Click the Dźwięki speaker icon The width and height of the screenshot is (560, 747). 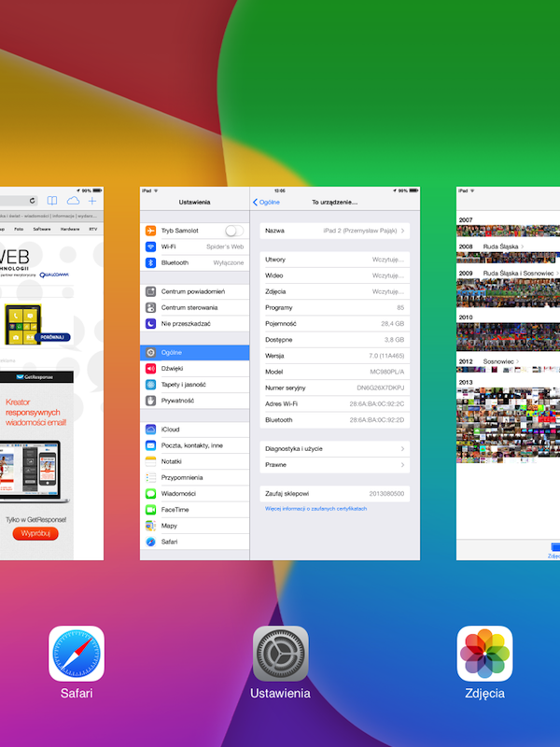[150, 369]
